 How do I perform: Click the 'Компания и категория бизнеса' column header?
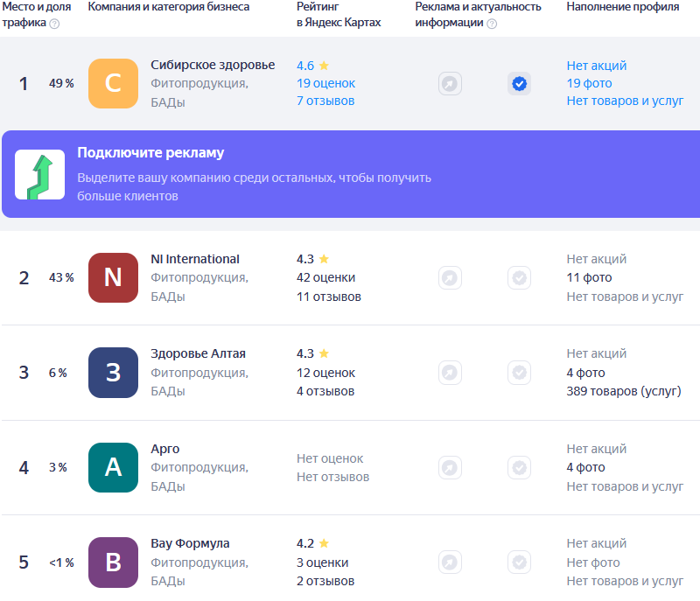pyautogui.click(x=169, y=7)
